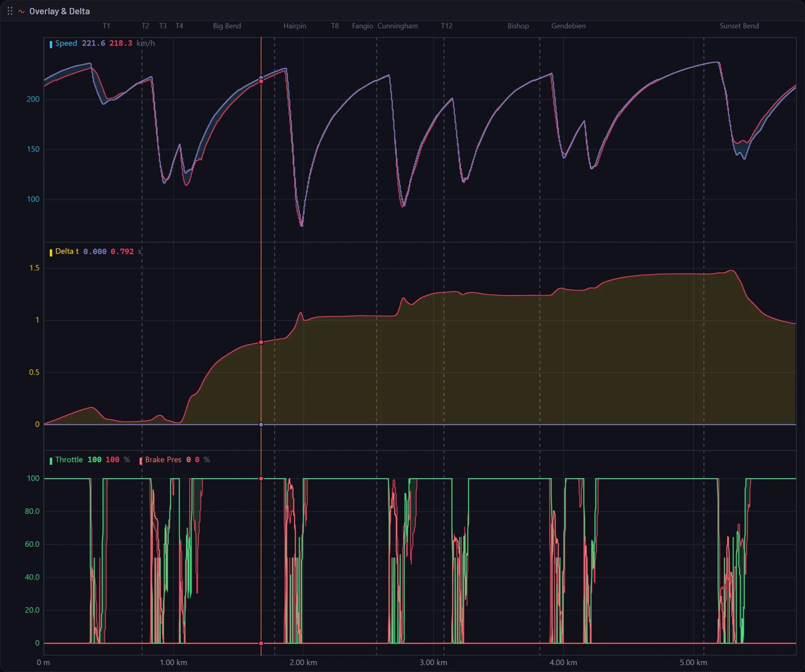Click the green Throttle color marker
Image resolution: width=805 pixels, height=672 pixels.
(x=51, y=461)
